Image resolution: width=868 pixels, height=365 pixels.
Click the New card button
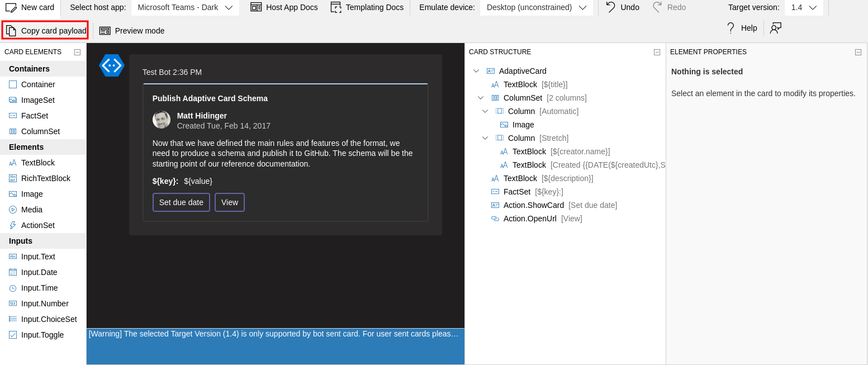pos(30,7)
